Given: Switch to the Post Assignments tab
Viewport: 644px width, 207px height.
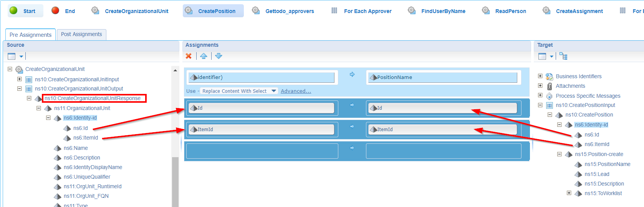Looking at the screenshot, I should pos(81,34).
